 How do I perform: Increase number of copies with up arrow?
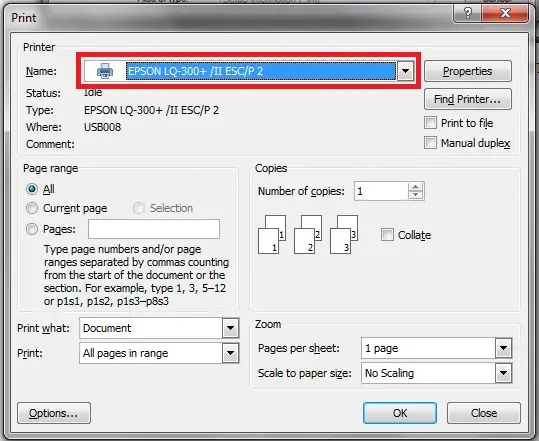coord(416,187)
